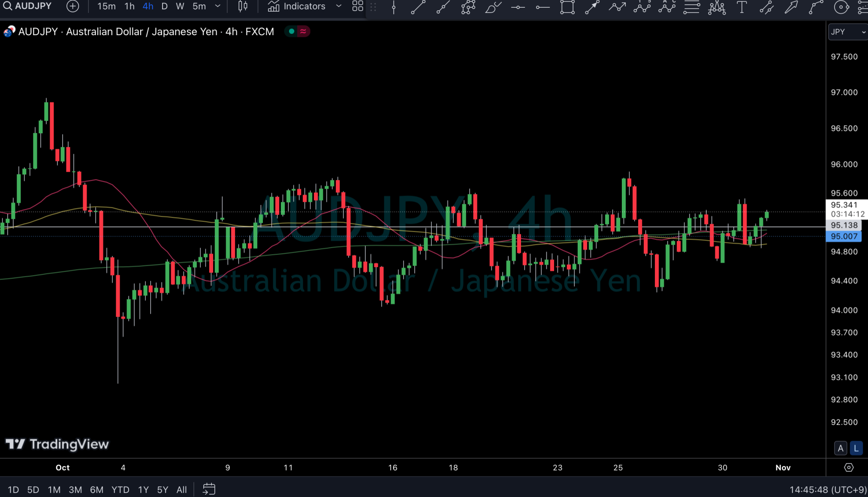Viewport: 868px width, 497px height.
Task: Select the rectangle shape tool
Action: 567,7
